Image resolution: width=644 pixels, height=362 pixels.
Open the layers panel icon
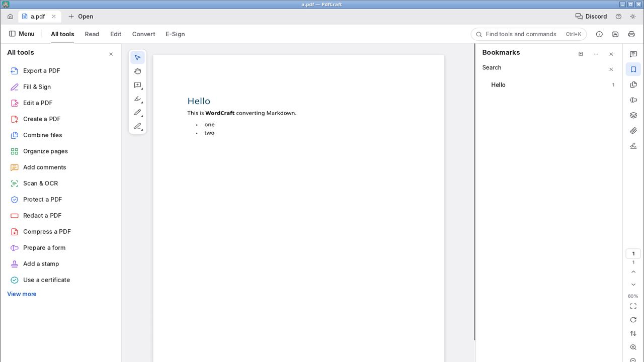coord(633,115)
